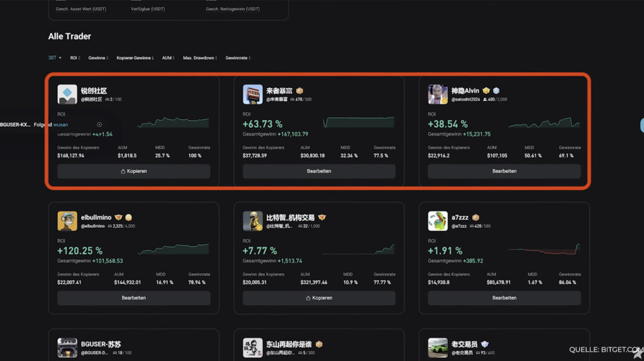The height and width of the screenshot is (361, 644).
Task: Click the 锐创社区 ROI mini chart
Action: tap(174, 122)
